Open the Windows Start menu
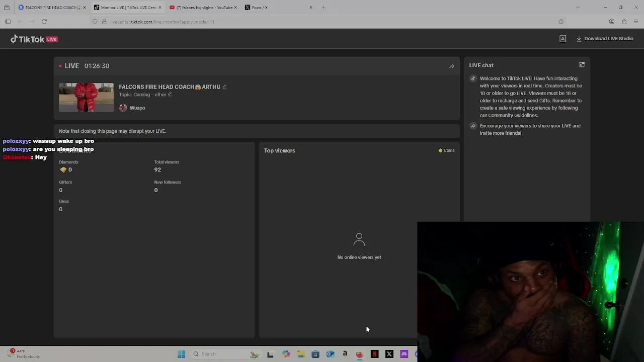 182,354
